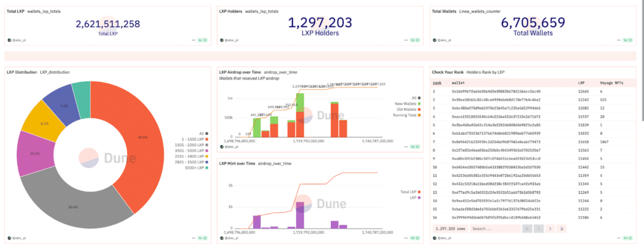The width and height of the screenshot is (644, 247).
Task: Open the LXP_distribution query link
Action: (55, 72)
